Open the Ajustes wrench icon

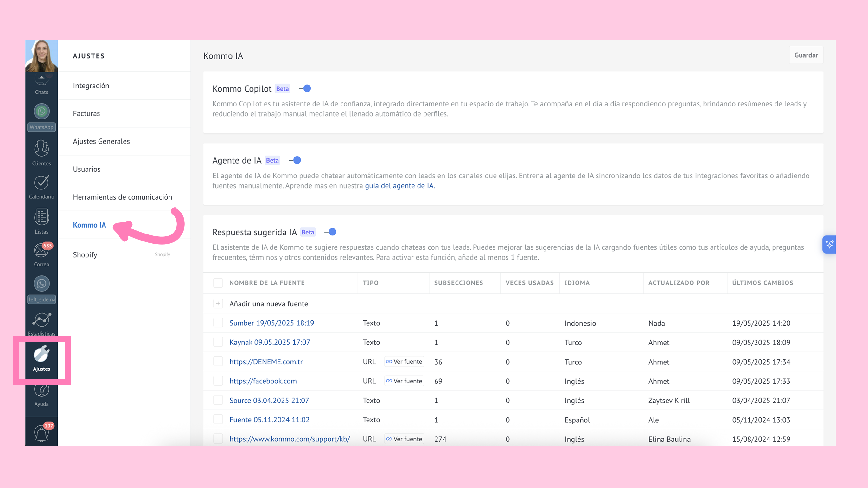click(41, 354)
